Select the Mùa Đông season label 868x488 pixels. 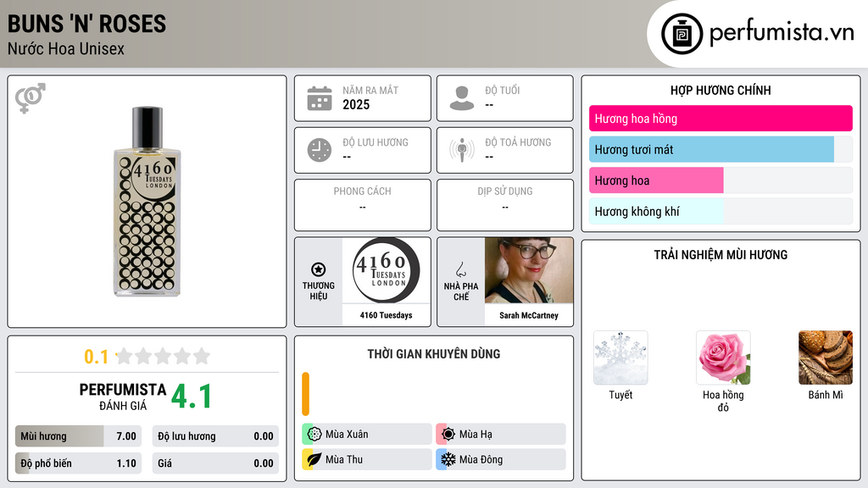point(481,459)
